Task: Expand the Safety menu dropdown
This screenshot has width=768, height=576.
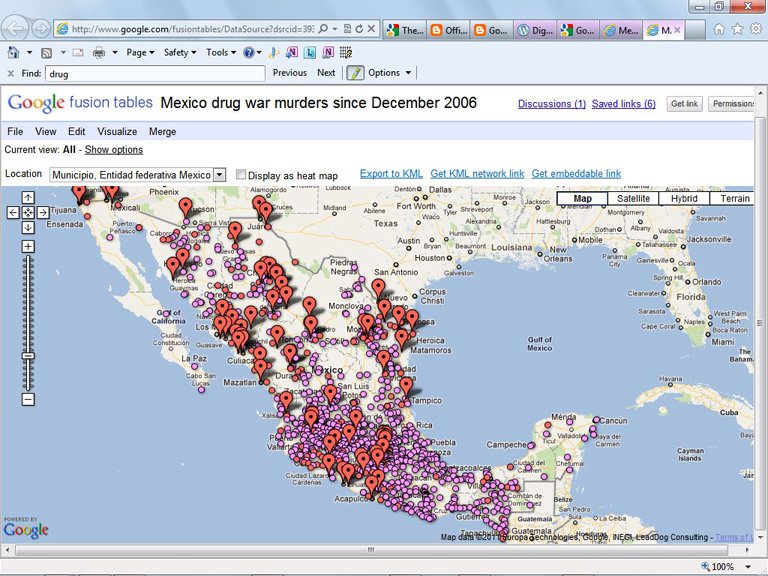Action: (x=180, y=52)
